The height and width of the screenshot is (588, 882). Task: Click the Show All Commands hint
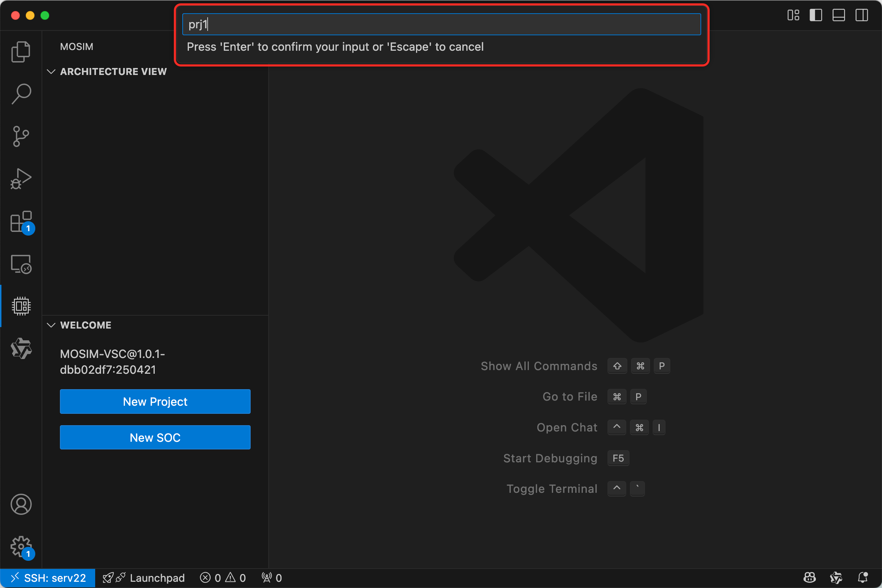pyautogui.click(x=539, y=366)
